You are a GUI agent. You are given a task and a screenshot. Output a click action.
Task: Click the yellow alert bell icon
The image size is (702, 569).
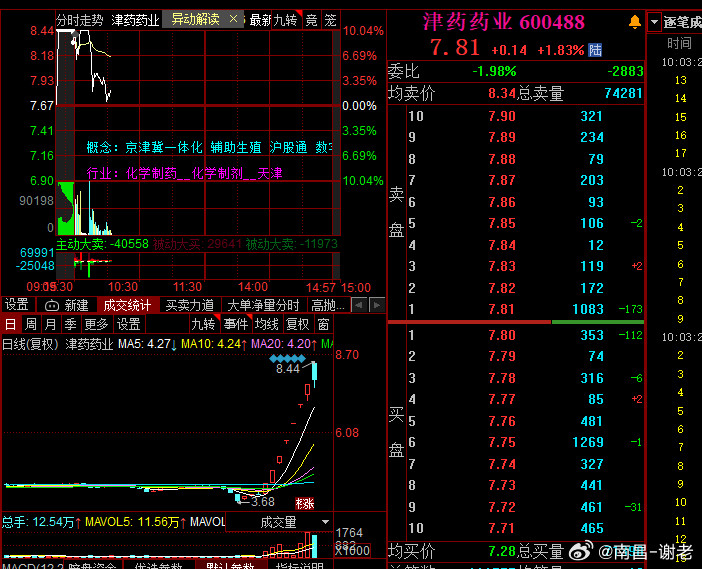(x=635, y=22)
